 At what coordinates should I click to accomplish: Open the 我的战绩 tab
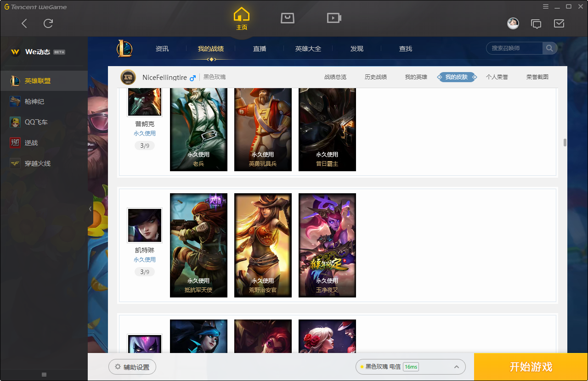point(211,49)
